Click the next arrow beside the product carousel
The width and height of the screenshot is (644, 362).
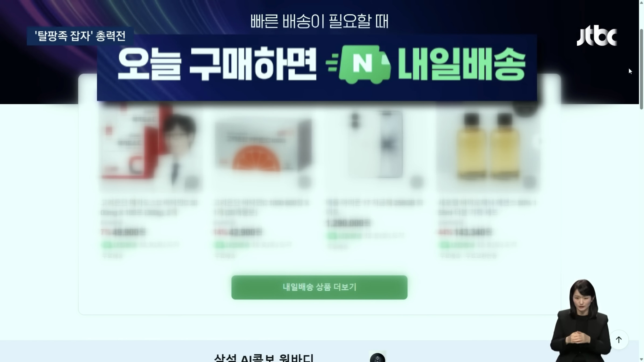[x=540, y=141]
